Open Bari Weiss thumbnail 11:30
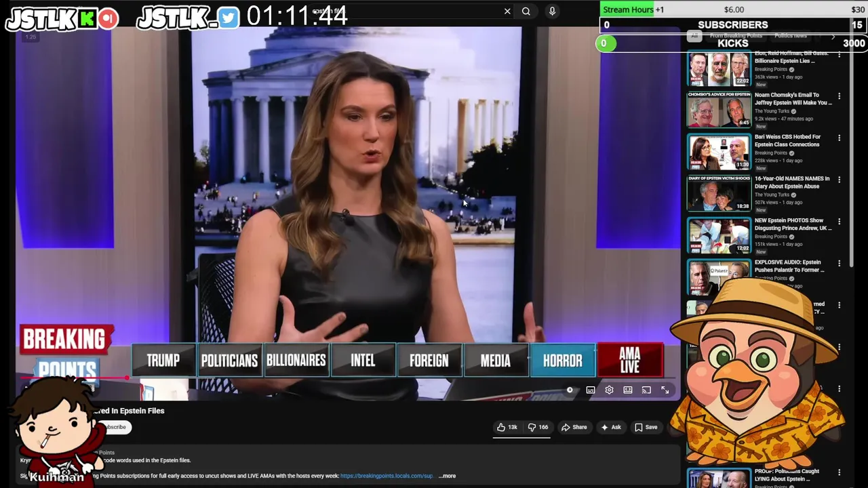The width and height of the screenshot is (868, 488). click(719, 152)
